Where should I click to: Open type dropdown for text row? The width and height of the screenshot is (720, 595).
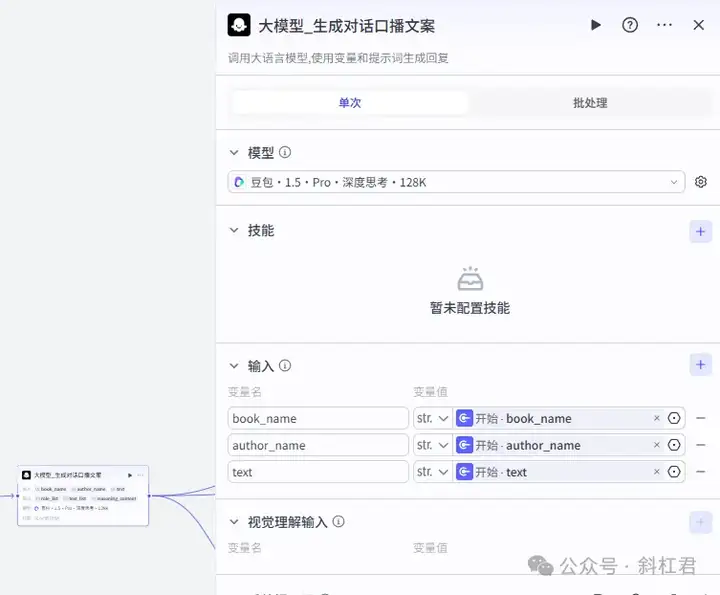tap(433, 472)
